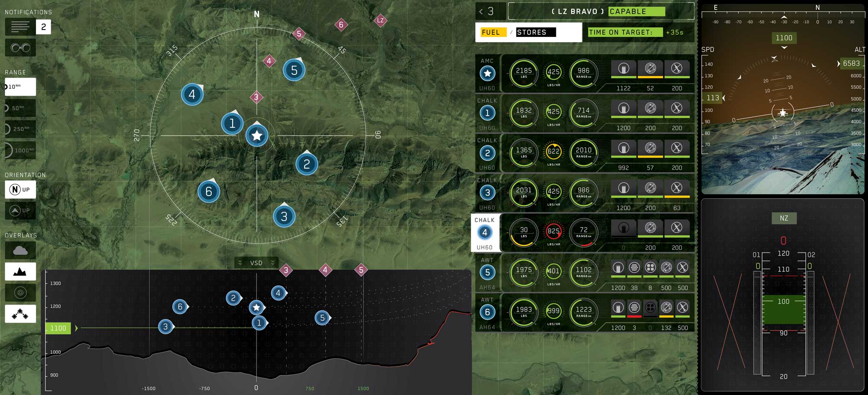Click AMC fuel gauge reading 2185 lbs
The width and height of the screenshot is (868, 395).
[x=524, y=73]
